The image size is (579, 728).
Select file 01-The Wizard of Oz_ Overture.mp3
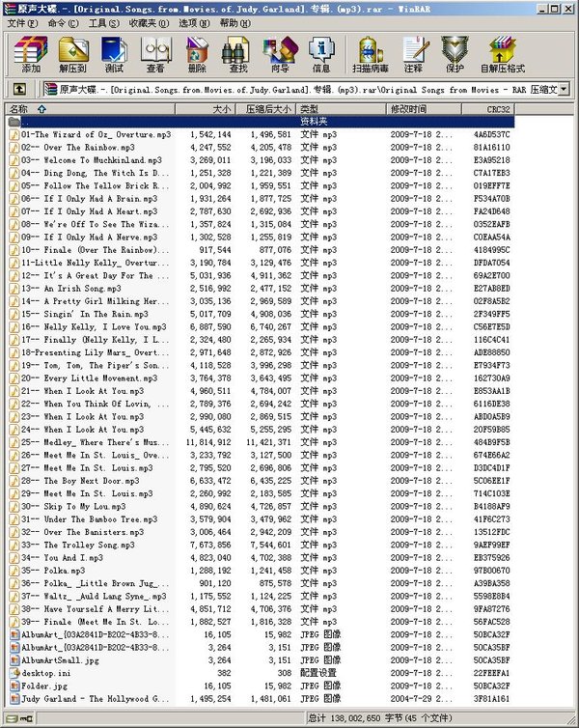coord(96,134)
